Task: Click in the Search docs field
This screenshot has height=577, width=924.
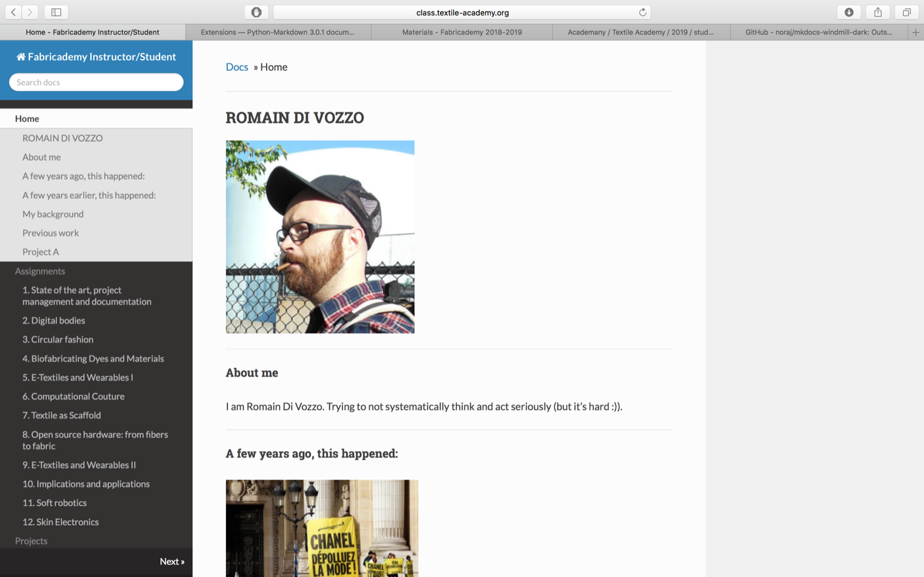Action: (x=96, y=83)
